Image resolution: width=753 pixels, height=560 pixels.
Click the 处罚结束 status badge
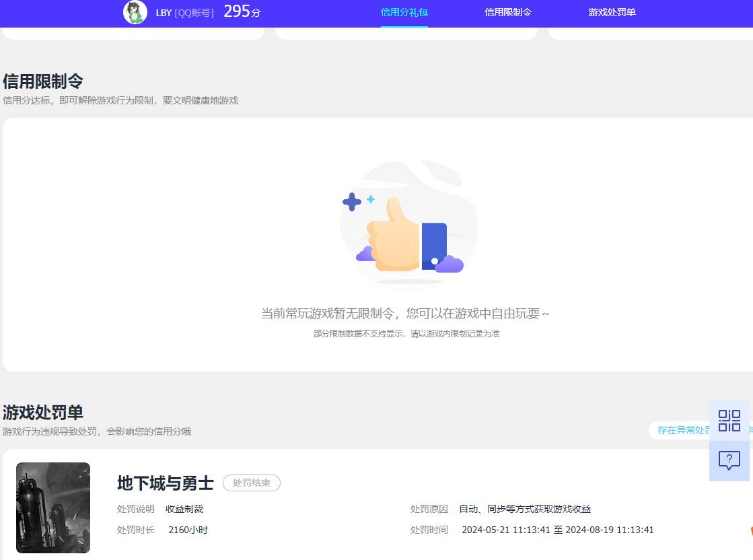coord(251,483)
